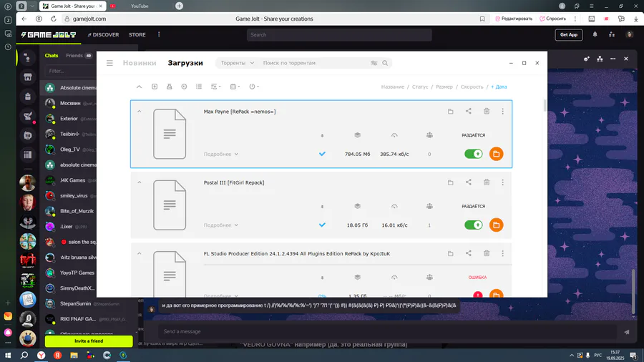Delete the Postal III torrent
644x362 pixels.
tap(487, 182)
